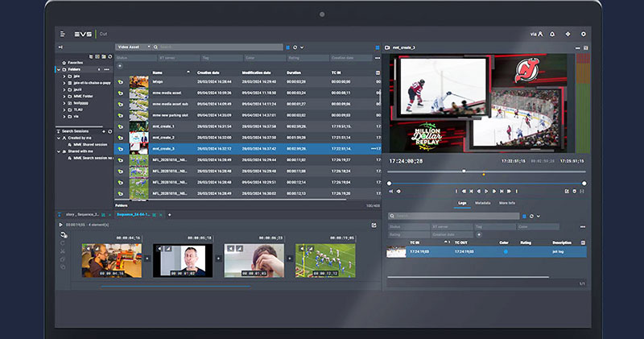Click the blue color dot in log row

(x=506, y=251)
